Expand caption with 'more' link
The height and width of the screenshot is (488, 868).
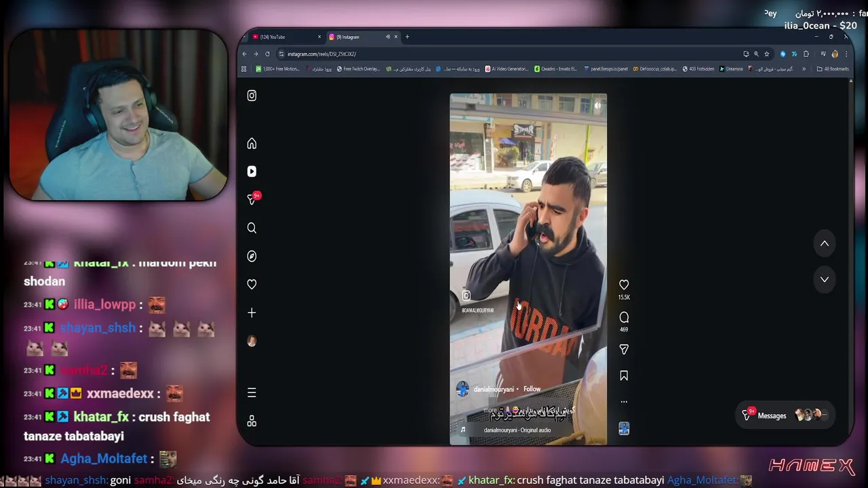[x=490, y=410]
